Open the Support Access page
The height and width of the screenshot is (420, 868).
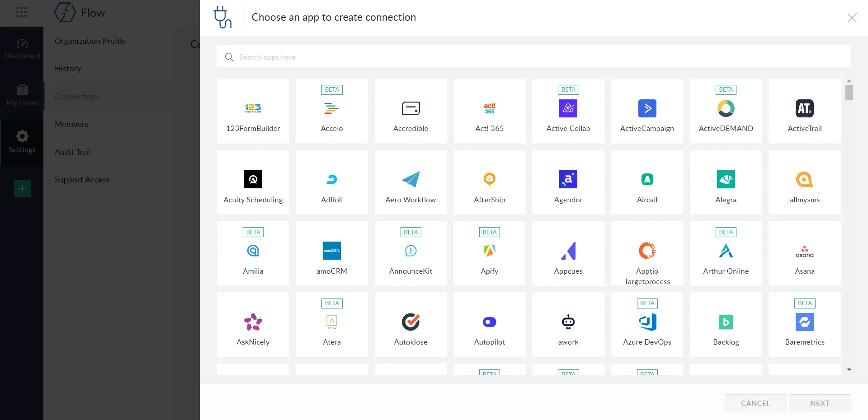[x=82, y=180]
